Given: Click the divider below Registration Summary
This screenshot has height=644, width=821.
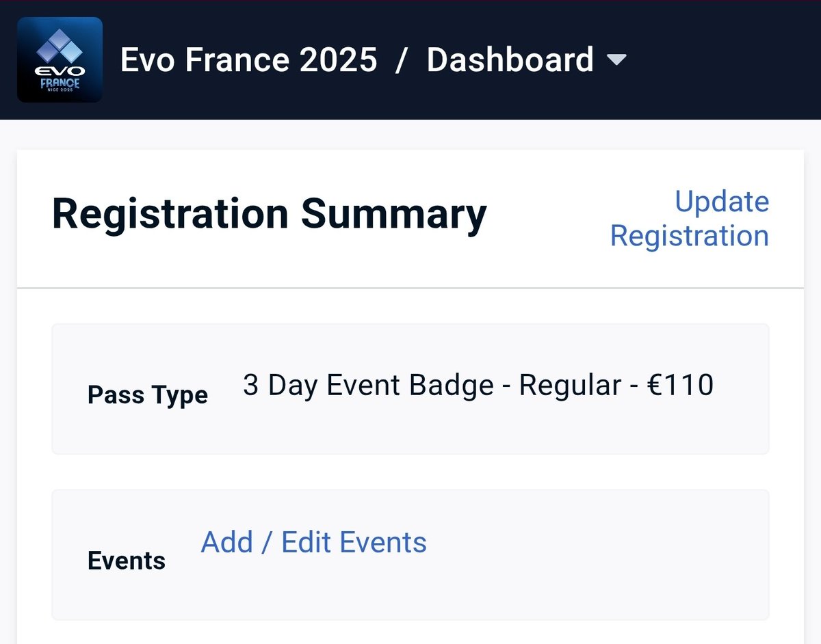Looking at the screenshot, I should coord(410,289).
